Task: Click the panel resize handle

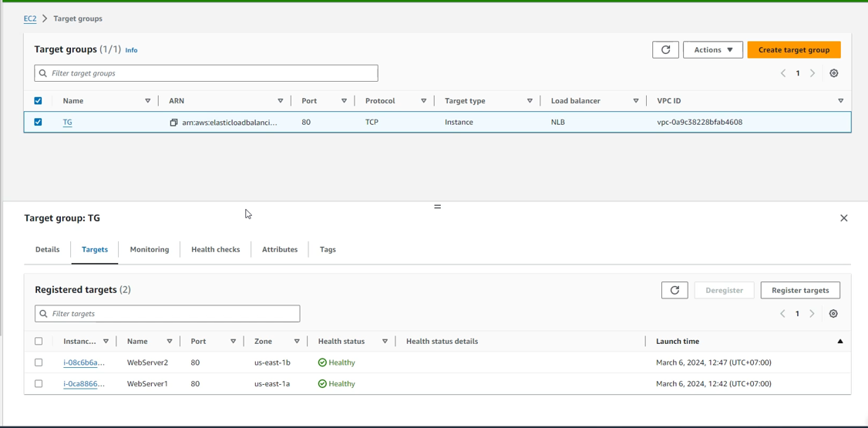Action: (x=437, y=207)
